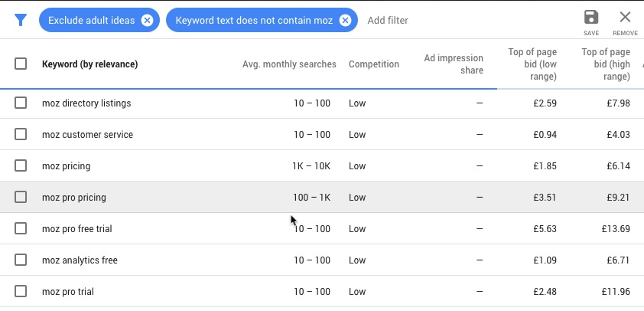Tick the 'moz pro free trial' checkbox
Image resolution: width=644 pixels, height=311 pixels.
[21, 228]
